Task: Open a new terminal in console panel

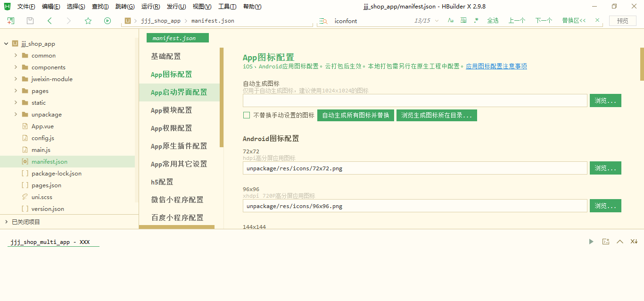Action: pyautogui.click(x=606, y=242)
